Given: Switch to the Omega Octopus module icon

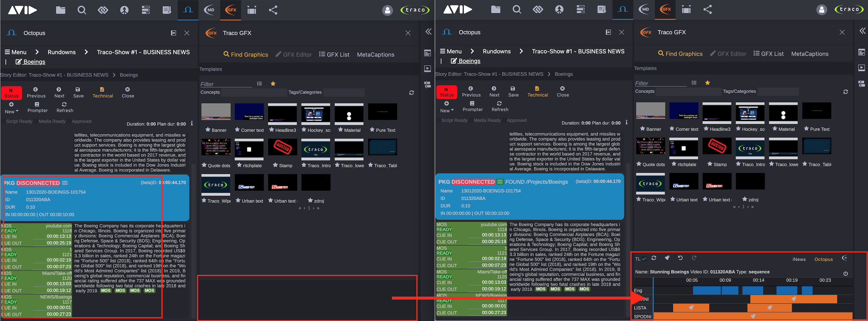Looking at the screenshot, I should click(188, 10).
